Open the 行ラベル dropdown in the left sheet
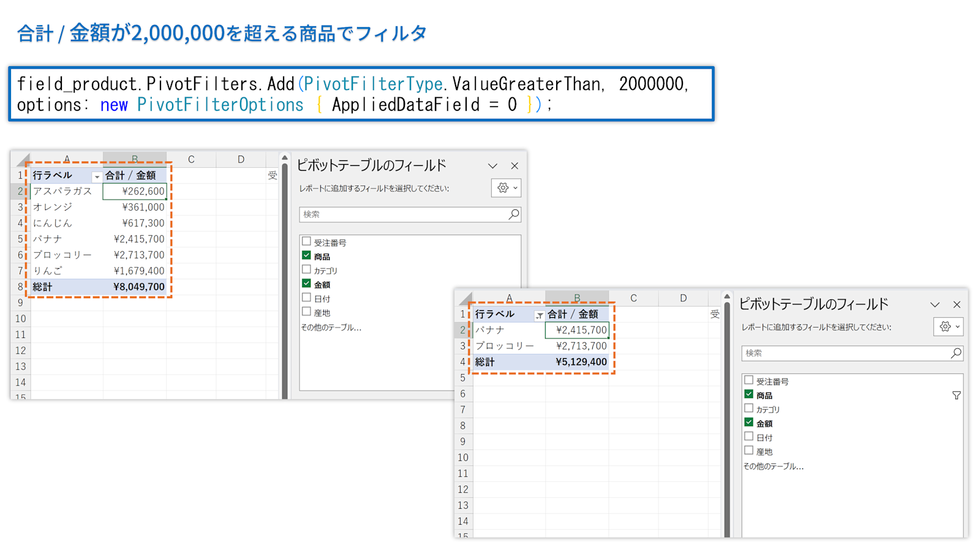 point(96,177)
